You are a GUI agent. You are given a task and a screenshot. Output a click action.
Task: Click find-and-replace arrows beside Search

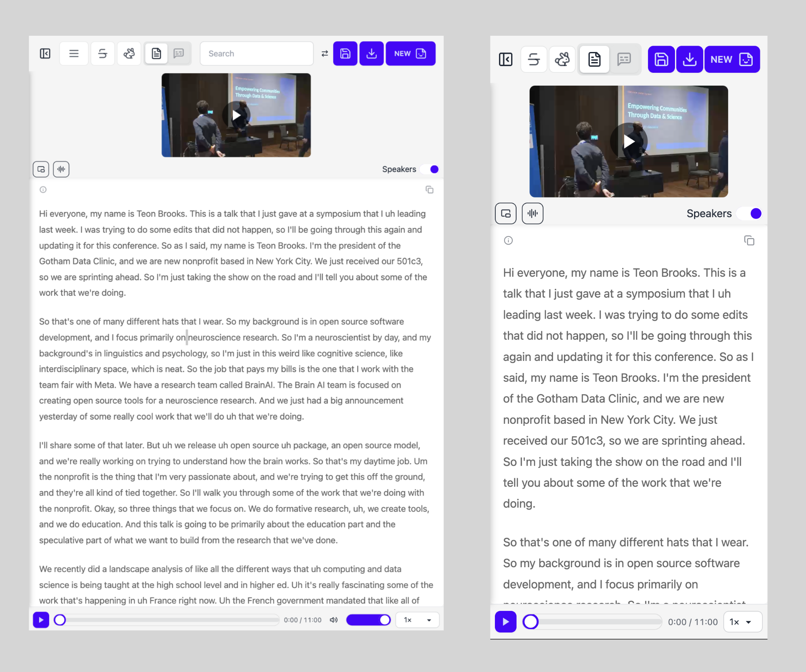point(325,54)
